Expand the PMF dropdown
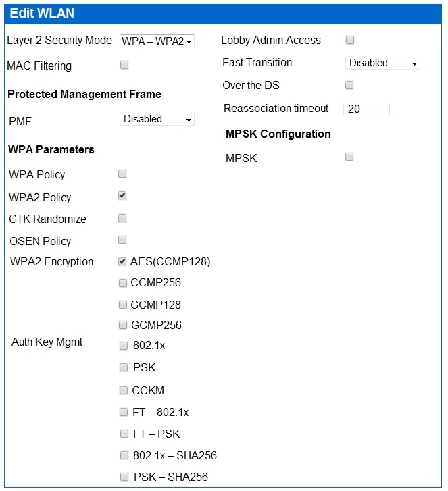Viewport: 448px width, 491px height. click(x=157, y=120)
